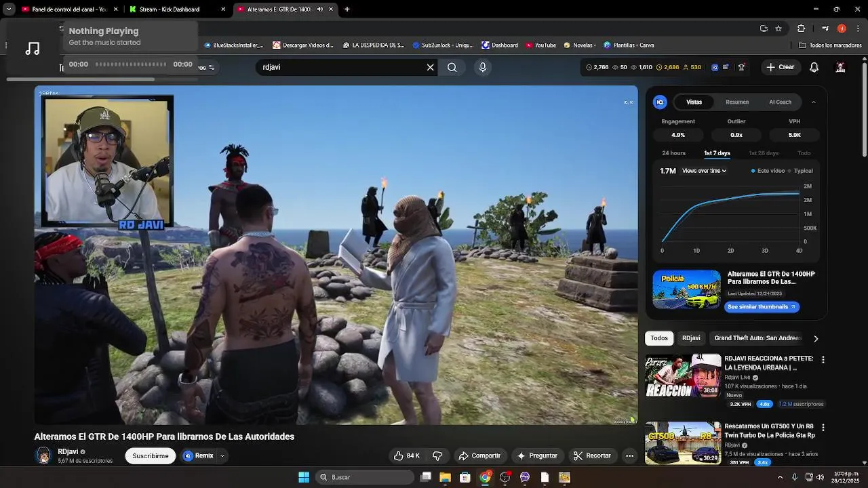Select the Vistas tab in IQ panel

694,102
